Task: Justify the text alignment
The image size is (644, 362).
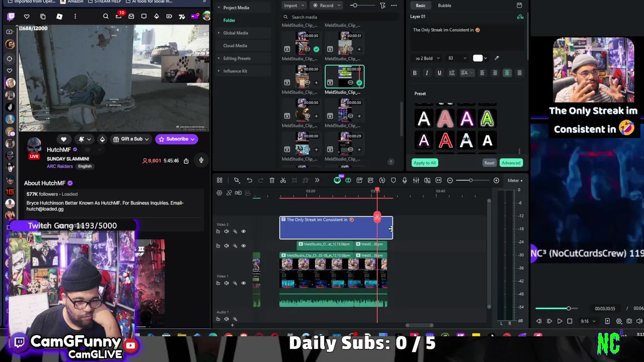Action: pyautogui.click(x=519, y=73)
